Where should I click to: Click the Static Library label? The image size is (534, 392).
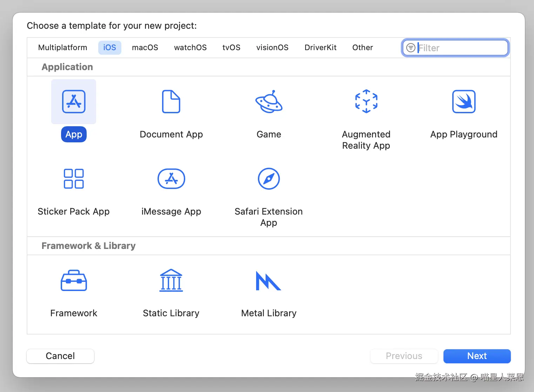tap(171, 313)
